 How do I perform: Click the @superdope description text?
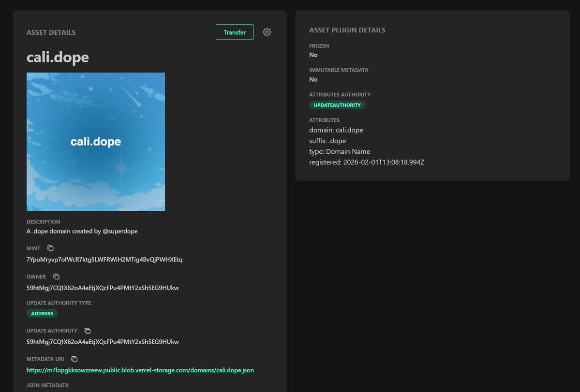click(x=82, y=231)
